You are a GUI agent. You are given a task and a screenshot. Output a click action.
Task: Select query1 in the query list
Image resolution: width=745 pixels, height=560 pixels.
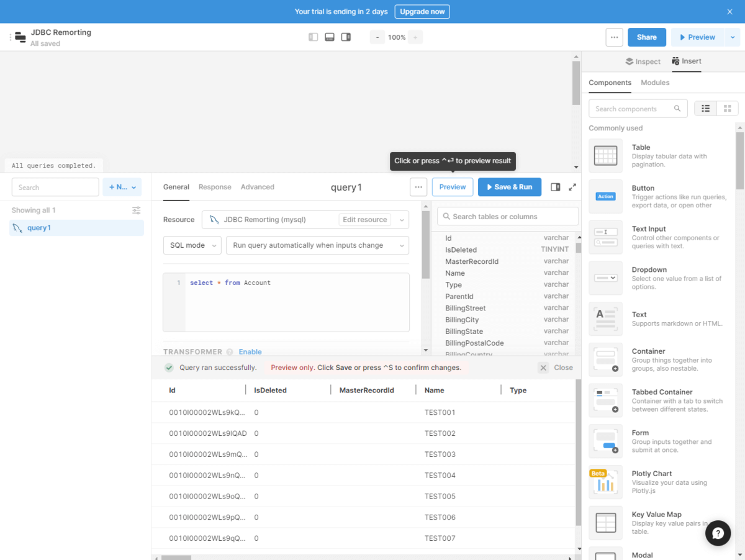[77, 228]
